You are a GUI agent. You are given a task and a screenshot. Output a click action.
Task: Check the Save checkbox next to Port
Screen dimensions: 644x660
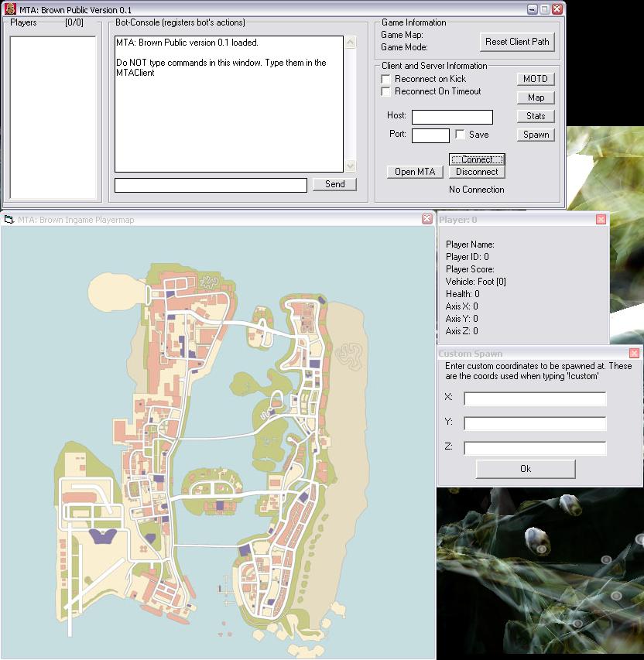(461, 135)
